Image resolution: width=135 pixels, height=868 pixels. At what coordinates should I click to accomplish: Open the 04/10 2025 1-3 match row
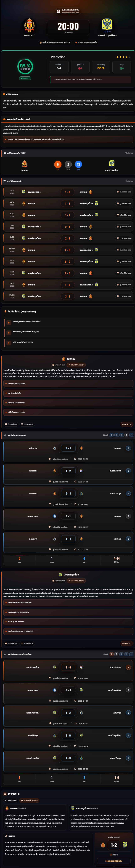tap(67, 204)
